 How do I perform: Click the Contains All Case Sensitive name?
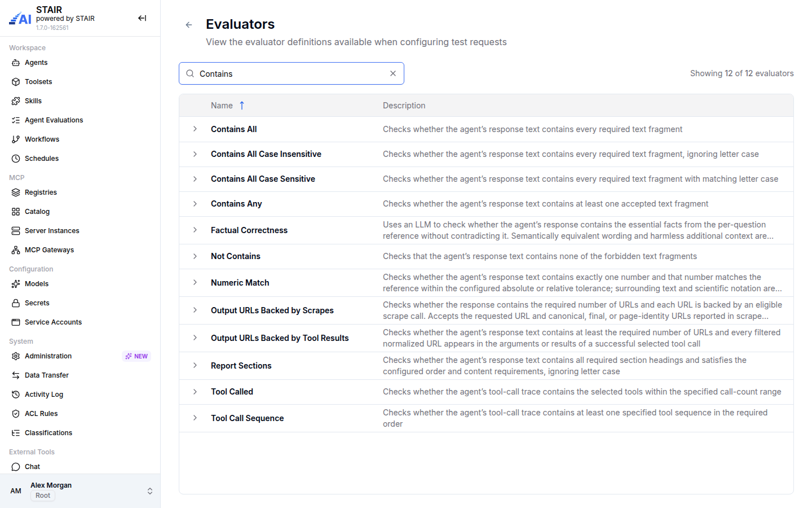pyautogui.click(x=263, y=179)
